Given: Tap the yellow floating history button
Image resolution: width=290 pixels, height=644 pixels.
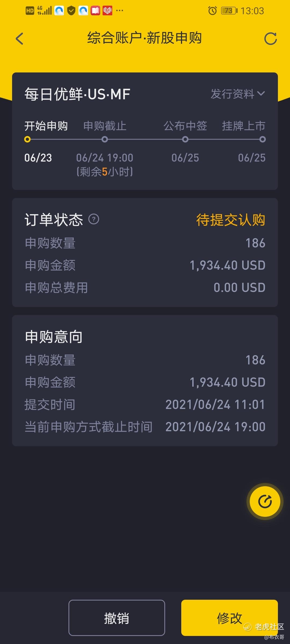Looking at the screenshot, I should pos(265,502).
